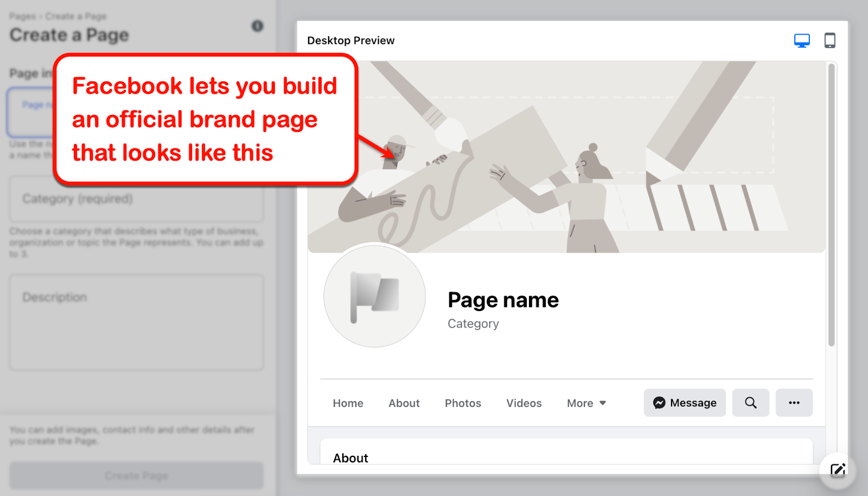The image size is (868, 496).
Task: Click the Desktop Preview title text
Action: tap(351, 41)
